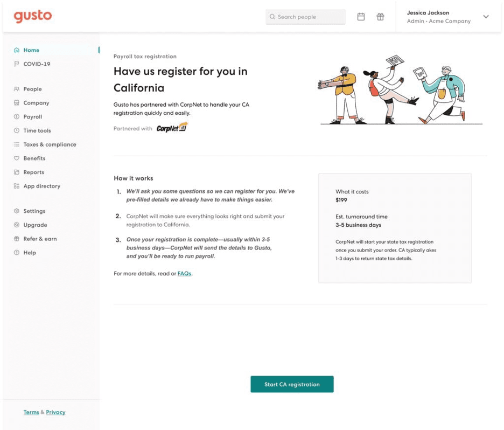Image resolution: width=504 pixels, height=430 pixels.
Task: Open the Terms link in footer
Action: point(31,412)
